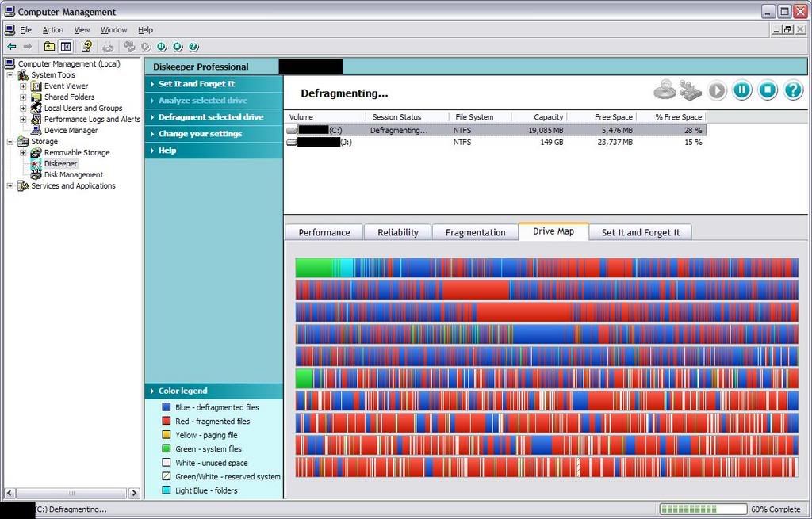Expand the Shared Folders node

[x=23, y=97]
